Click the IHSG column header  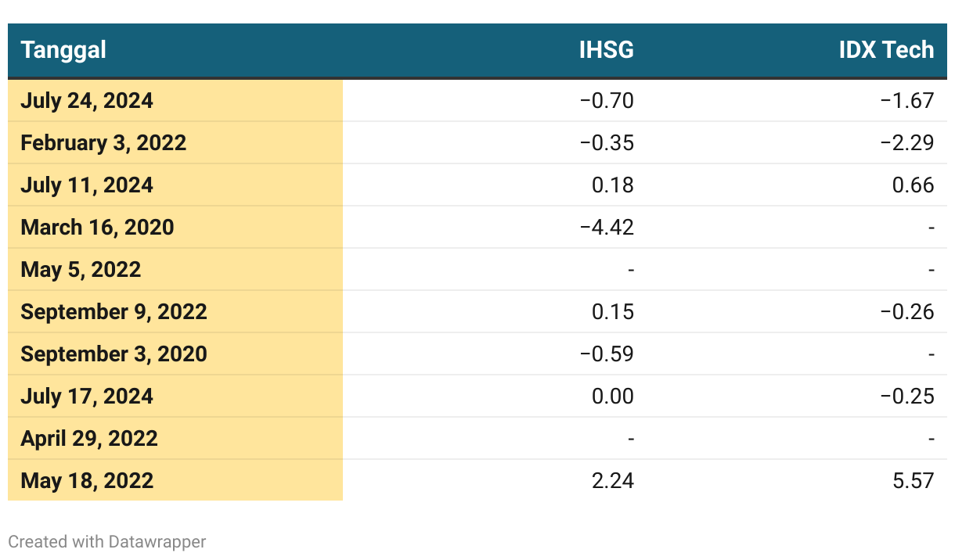606,50
